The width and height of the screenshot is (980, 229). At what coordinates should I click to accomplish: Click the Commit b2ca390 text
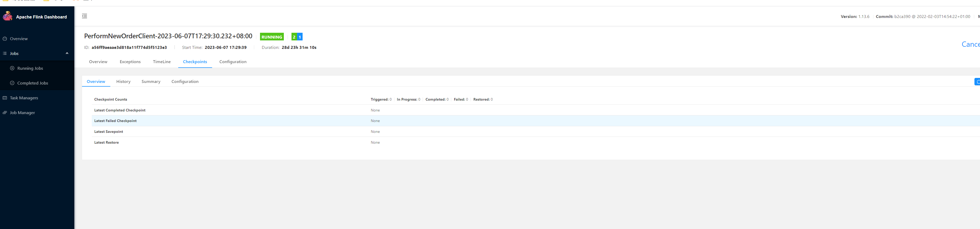click(923, 17)
